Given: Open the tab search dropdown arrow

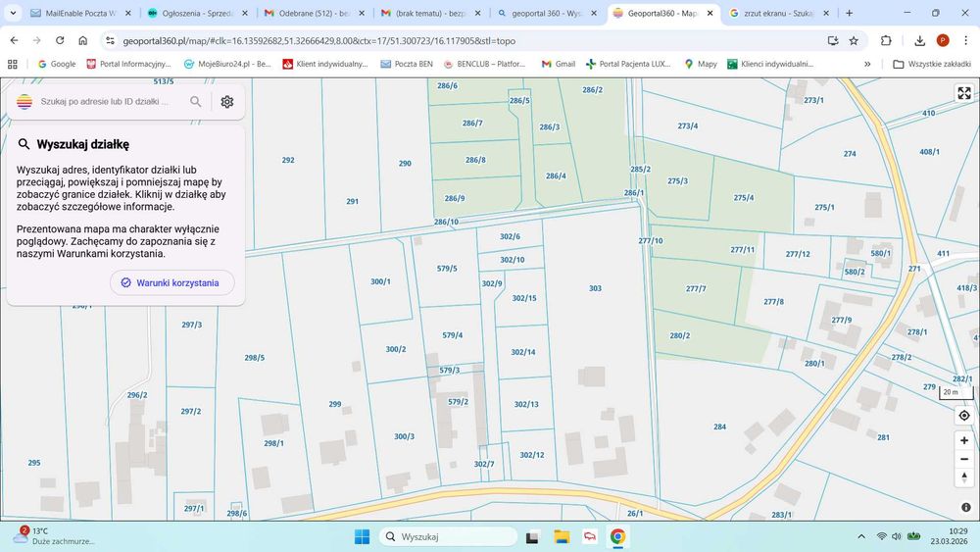Looking at the screenshot, I should click(13, 13).
